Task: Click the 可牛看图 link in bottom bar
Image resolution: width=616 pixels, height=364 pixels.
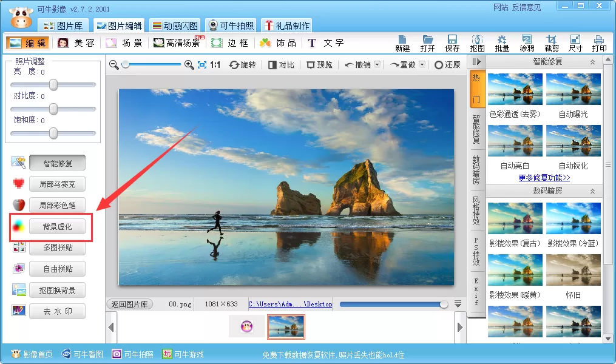Action: [83, 354]
